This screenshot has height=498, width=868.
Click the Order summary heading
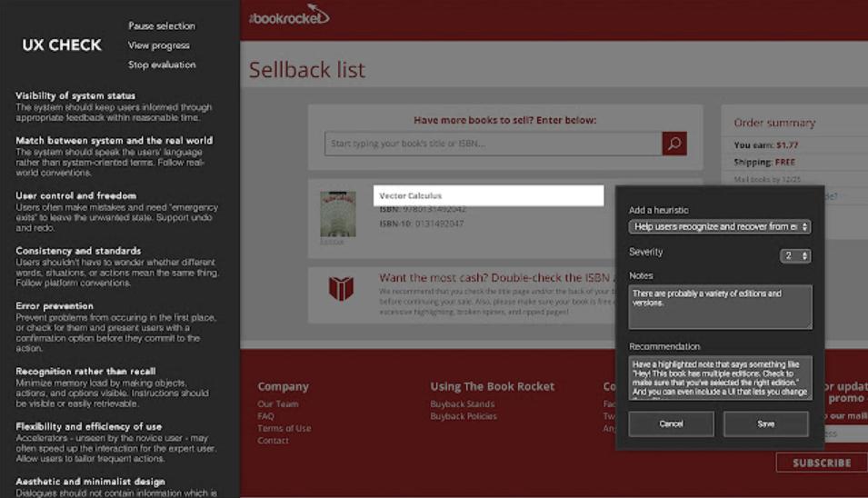pos(774,123)
